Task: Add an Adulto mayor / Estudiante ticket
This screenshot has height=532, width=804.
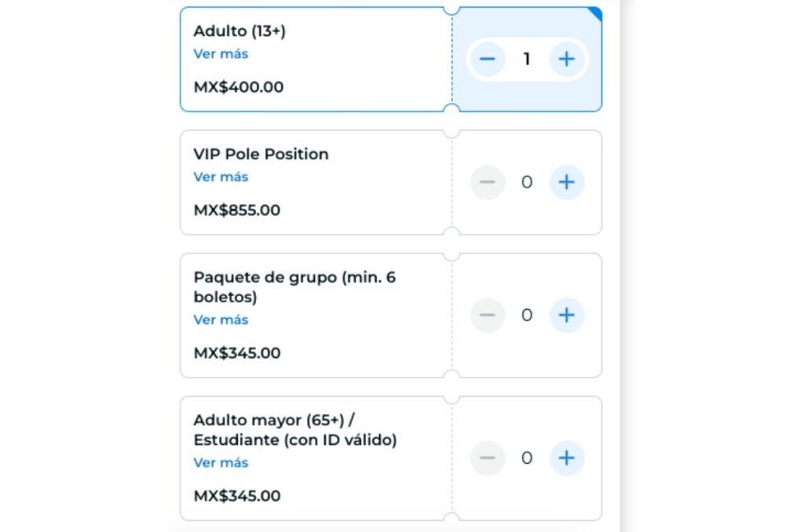Action: click(567, 458)
